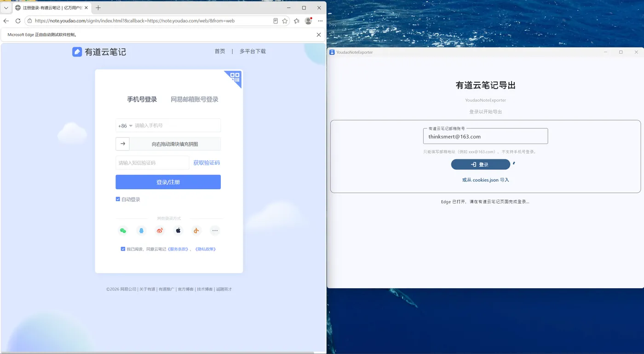The width and height of the screenshot is (644, 354).
Task: Click 登录 button in YoudaoNoteExporter
Action: point(480,164)
